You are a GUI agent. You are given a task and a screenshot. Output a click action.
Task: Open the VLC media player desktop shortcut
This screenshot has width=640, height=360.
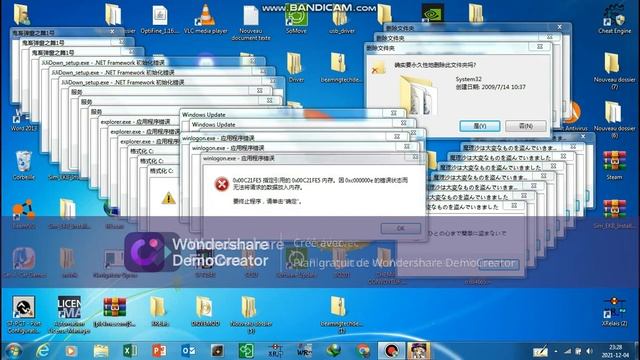pos(205,18)
